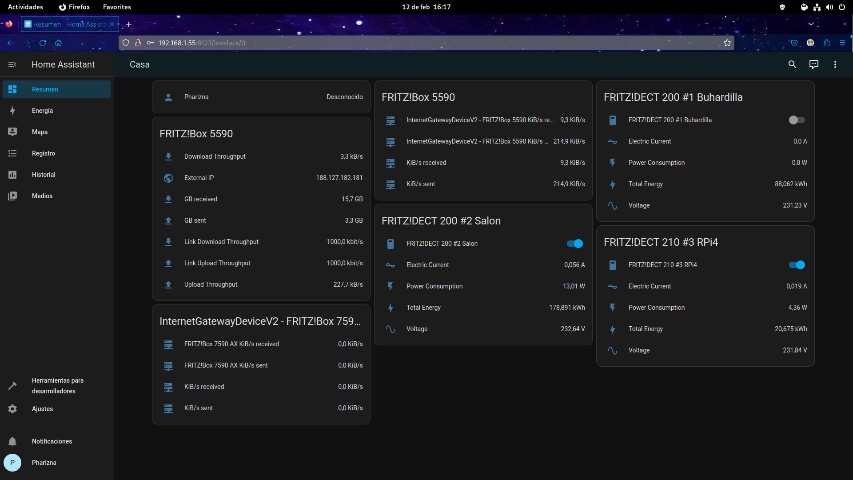
Task: Open the Pharizna user profile
Action: point(57,463)
